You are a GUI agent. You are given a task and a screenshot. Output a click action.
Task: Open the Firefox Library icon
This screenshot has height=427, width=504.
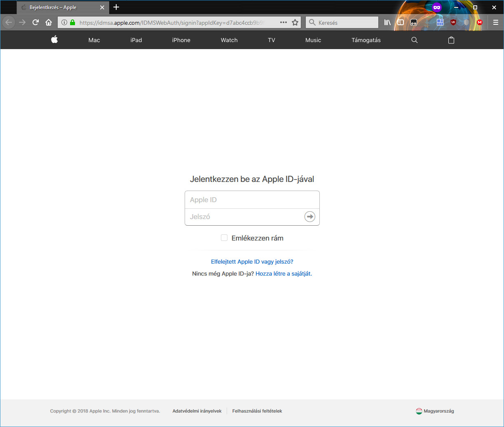tap(387, 22)
